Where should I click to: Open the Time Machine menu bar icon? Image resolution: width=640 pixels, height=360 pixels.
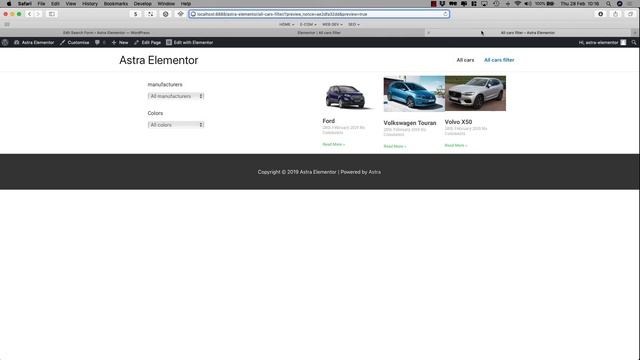[496, 4]
